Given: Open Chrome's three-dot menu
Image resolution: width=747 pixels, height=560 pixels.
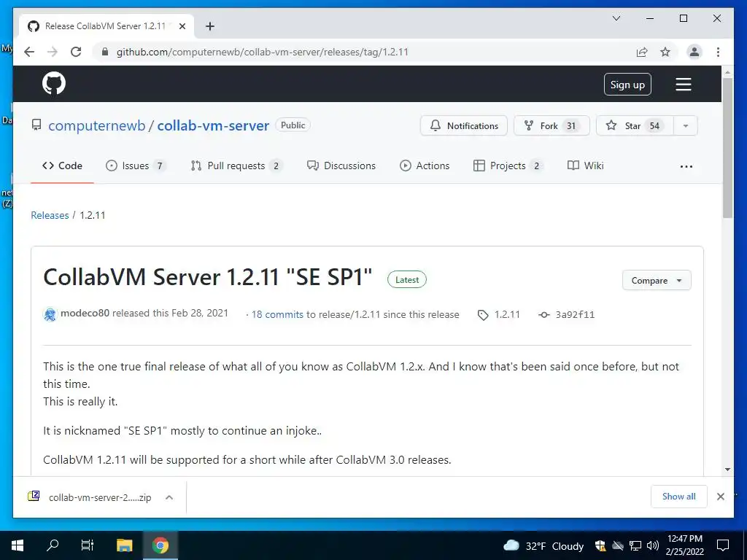Looking at the screenshot, I should pyautogui.click(x=718, y=52).
